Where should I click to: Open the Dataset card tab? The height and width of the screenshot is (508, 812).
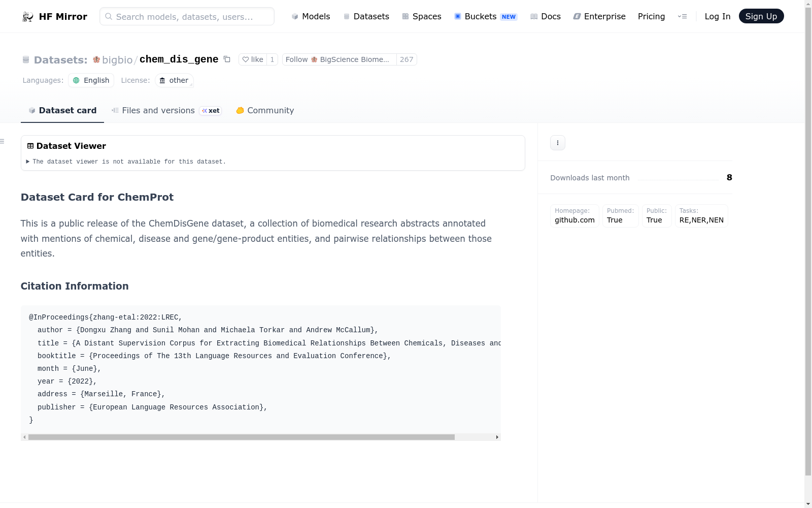[x=62, y=110]
